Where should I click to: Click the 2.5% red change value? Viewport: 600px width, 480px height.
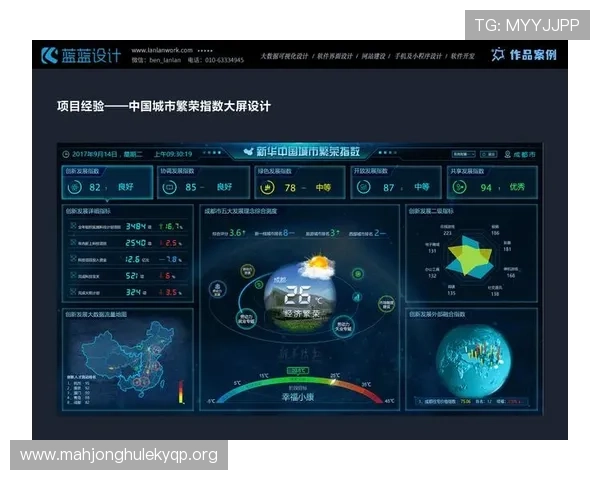tap(171, 243)
